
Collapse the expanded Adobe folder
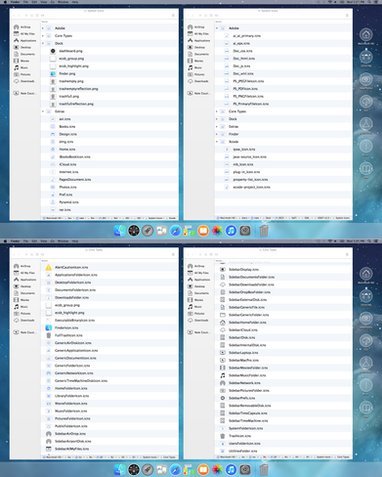(217, 28)
